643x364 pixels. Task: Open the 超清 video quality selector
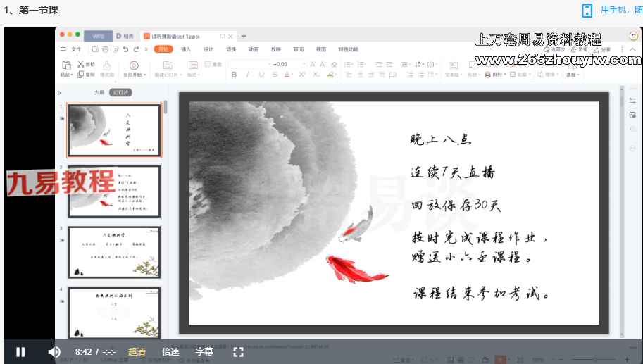click(x=137, y=352)
